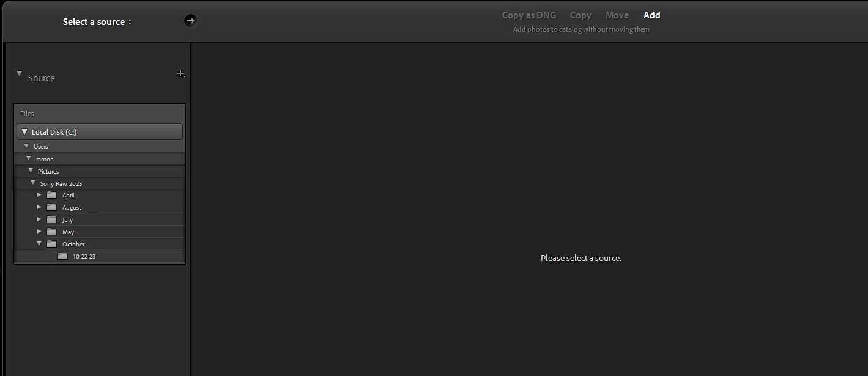868x376 pixels.
Task: Click the plus icon in the Source panel
Action: 181,74
